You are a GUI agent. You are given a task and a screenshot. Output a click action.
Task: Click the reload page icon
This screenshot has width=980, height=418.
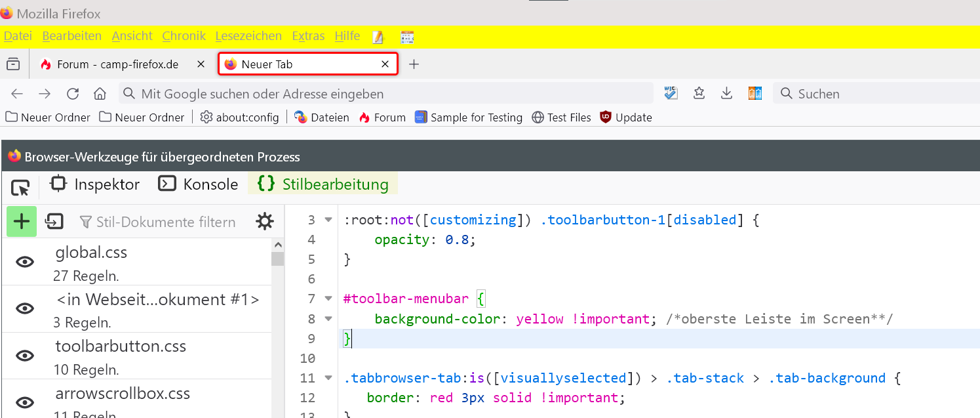pyautogui.click(x=73, y=94)
